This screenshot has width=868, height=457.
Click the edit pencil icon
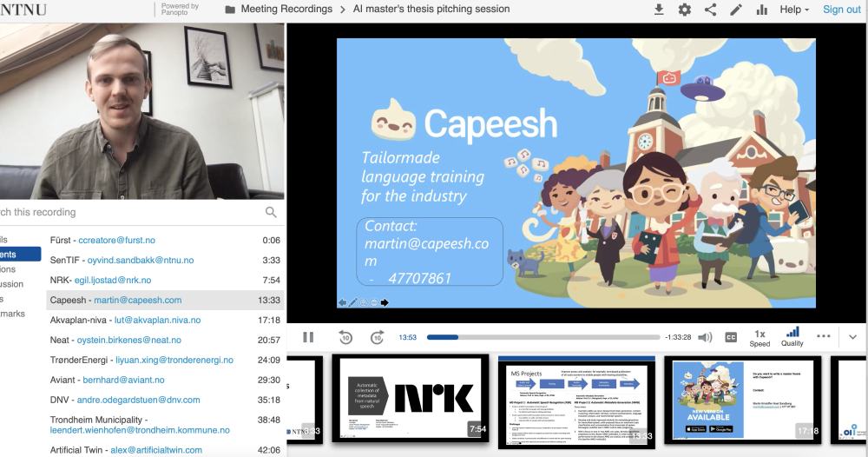point(736,10)
